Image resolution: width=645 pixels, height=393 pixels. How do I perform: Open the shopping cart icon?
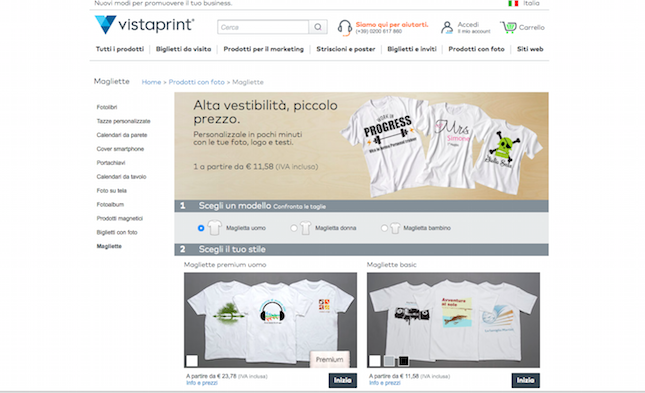(508, 27)
